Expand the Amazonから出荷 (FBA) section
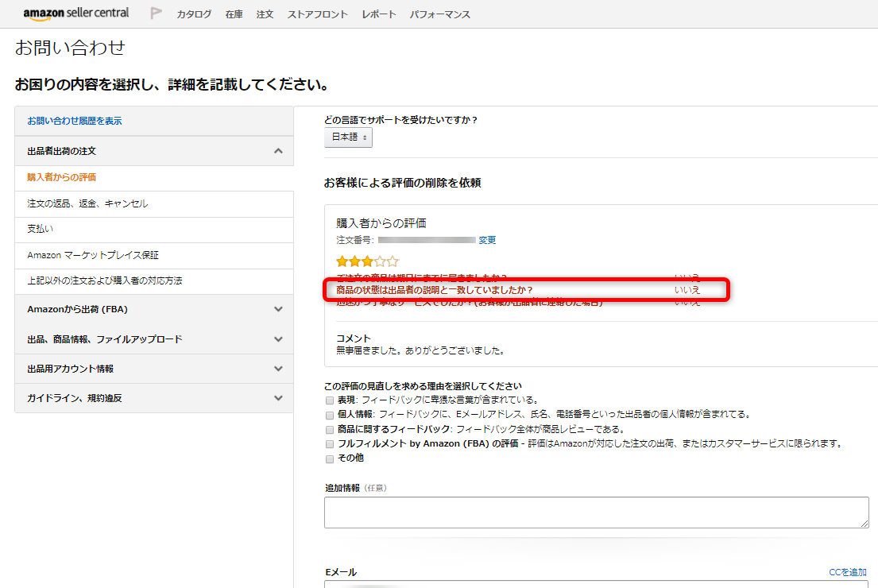The width and height of the screenshot is (878, 588). 277,309
